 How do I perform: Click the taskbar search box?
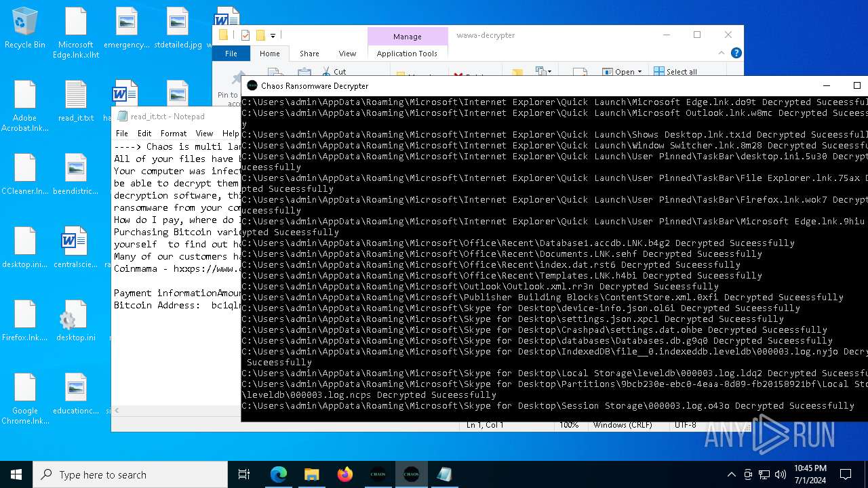coord(130,474)
